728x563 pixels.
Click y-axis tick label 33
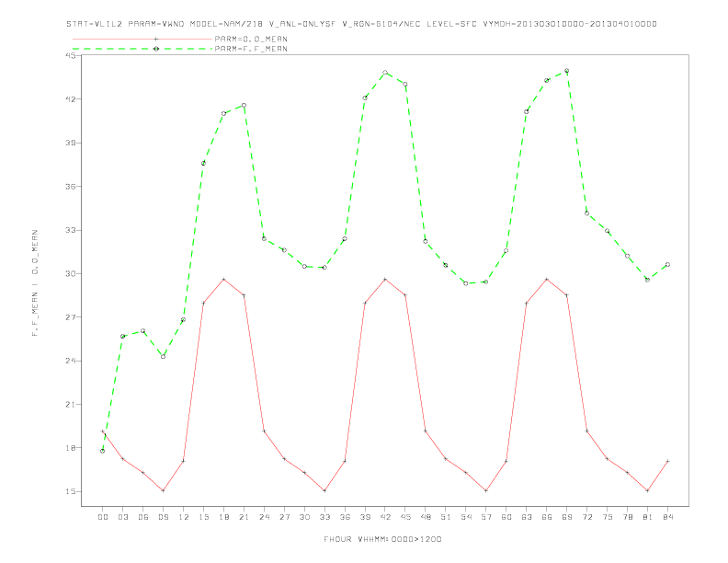tap(71, 230)
